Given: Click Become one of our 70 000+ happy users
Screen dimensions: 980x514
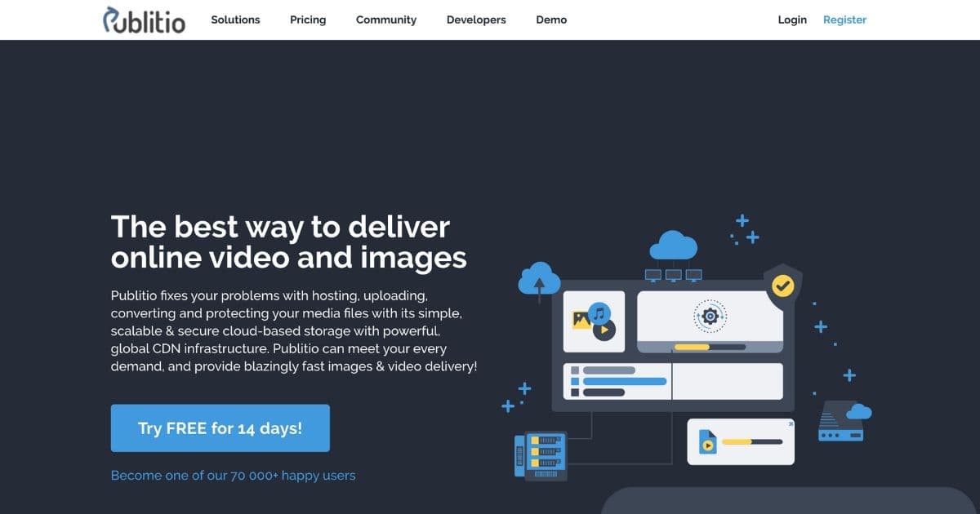Looking at the screenshot, I should point(233,475).
